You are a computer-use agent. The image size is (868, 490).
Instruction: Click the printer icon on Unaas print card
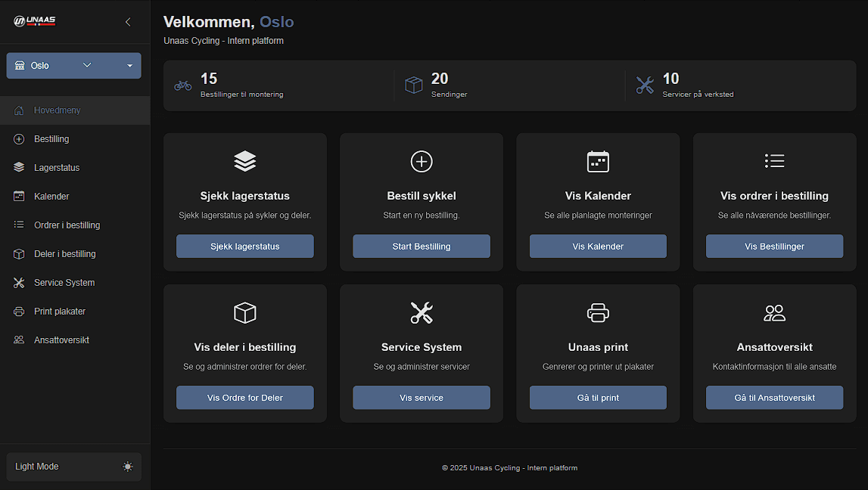[598, 313]
